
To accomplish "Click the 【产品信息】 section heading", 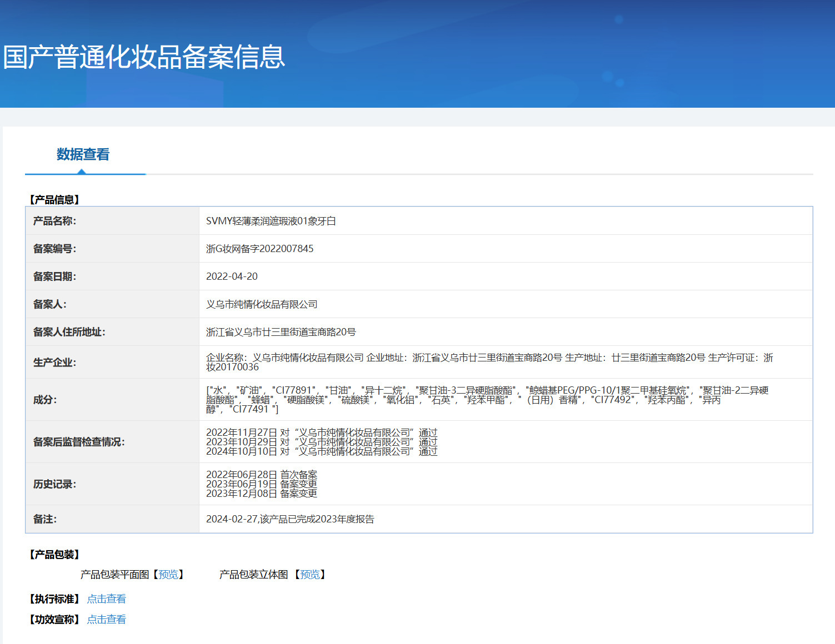I will [x=54, y=200].
